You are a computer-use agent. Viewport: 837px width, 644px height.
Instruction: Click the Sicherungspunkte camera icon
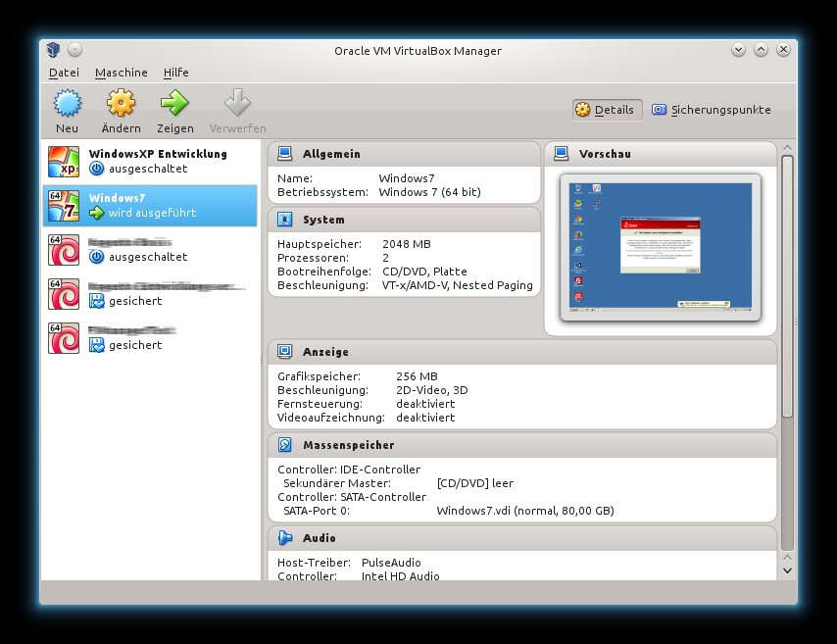(x=660, y=110)
